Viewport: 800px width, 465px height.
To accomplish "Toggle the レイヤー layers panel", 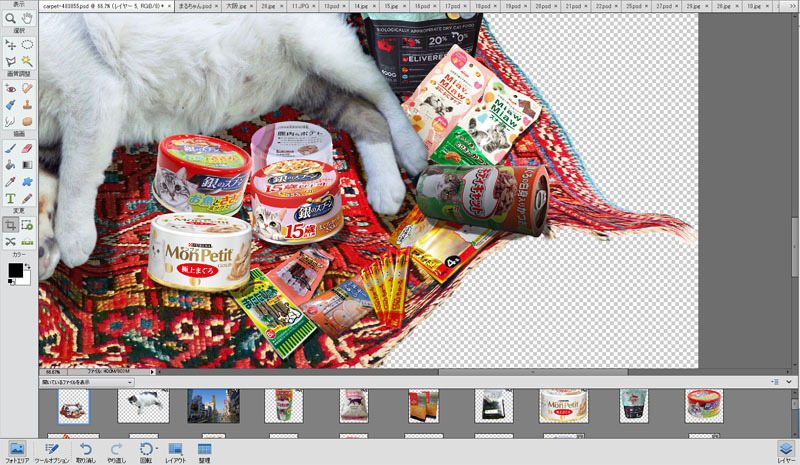I will coord(786,452).
